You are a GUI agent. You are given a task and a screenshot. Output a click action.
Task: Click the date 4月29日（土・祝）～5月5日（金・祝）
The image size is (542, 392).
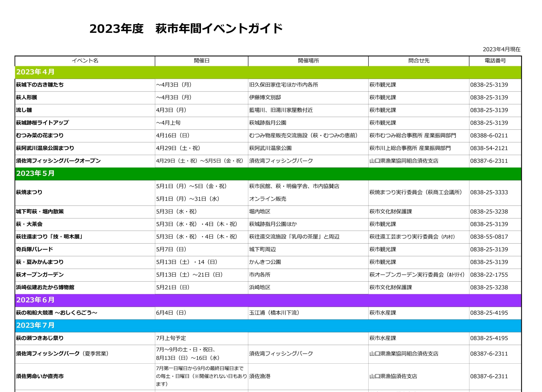click(x=200, y=161)
